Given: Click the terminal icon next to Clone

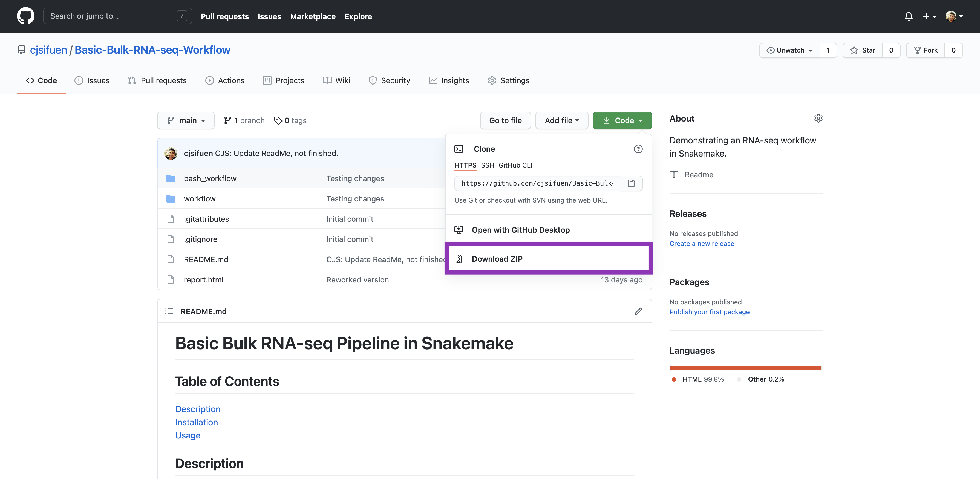Looking at the screenshot, I should (x=459, y=149).
